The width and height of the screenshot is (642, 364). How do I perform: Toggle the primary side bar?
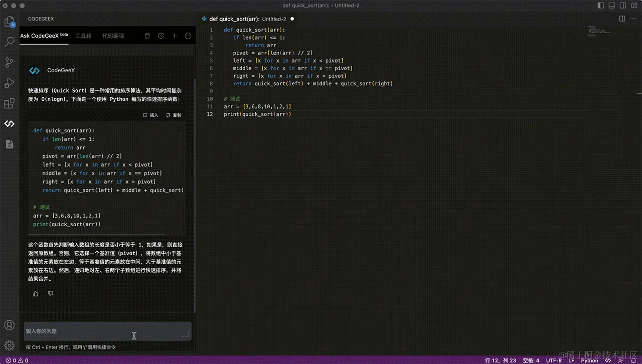pos(601,6)
